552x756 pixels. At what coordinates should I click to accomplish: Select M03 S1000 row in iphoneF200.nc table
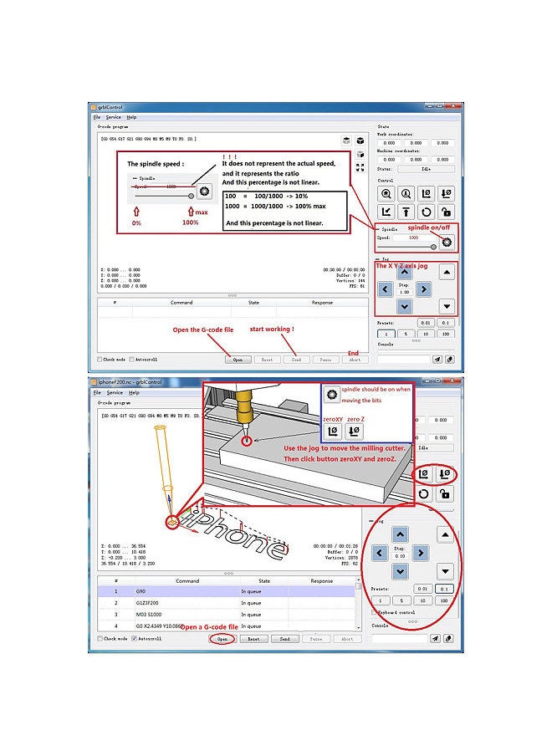pos(227,614)
